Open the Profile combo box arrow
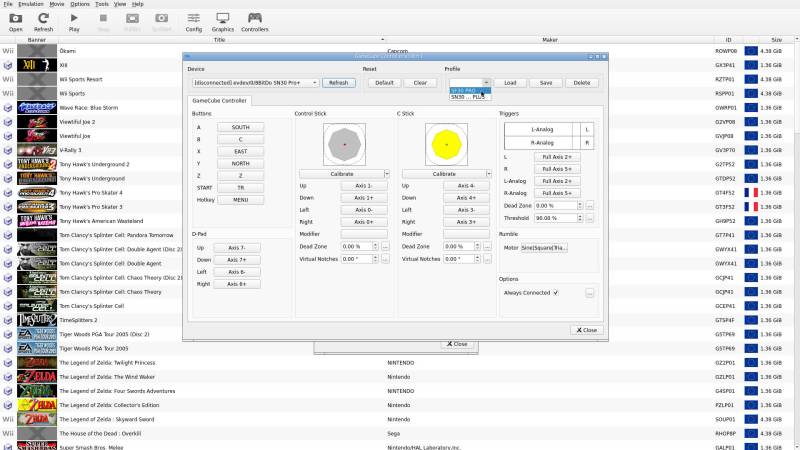This screenshot has height=450, width=800. [x=486, y=83]
